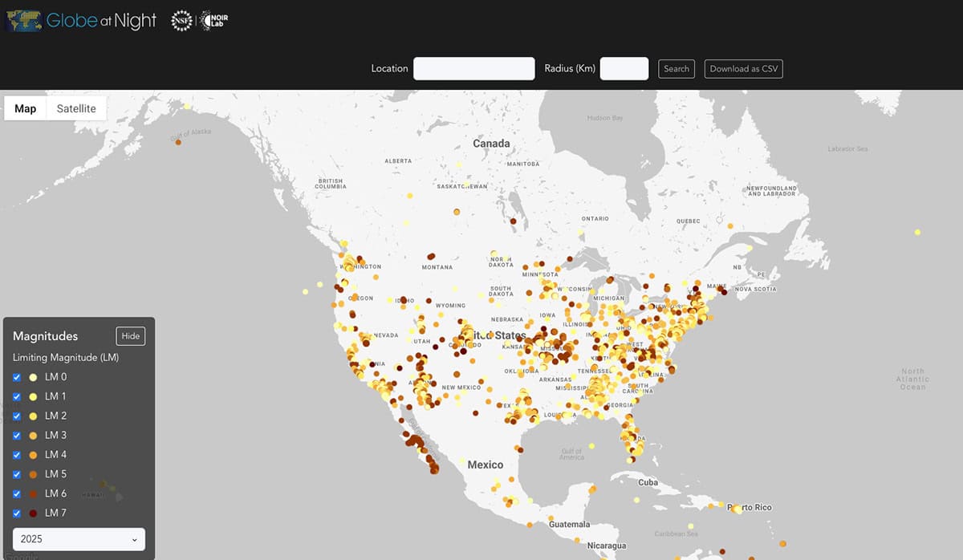Disable the LM 7 checkbox
The width and height of the screenshot is (963, 560).
click(17, 513)
